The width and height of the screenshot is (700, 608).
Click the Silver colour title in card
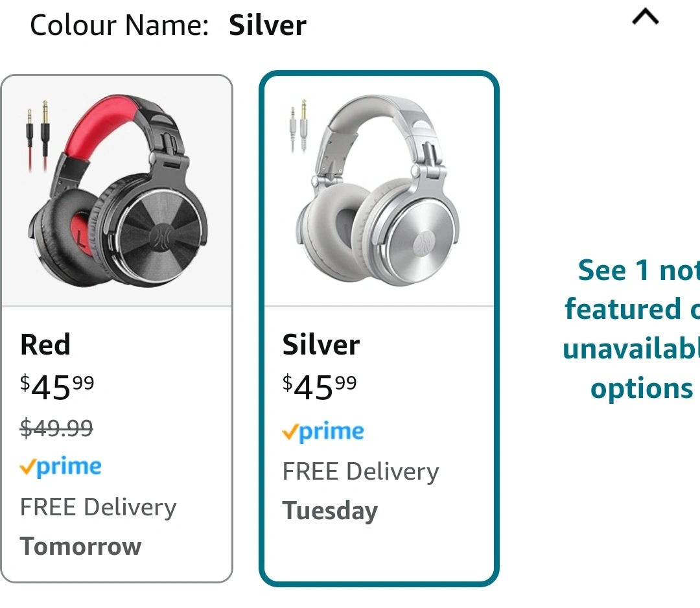pyautogui.click(x=321, y=345)
